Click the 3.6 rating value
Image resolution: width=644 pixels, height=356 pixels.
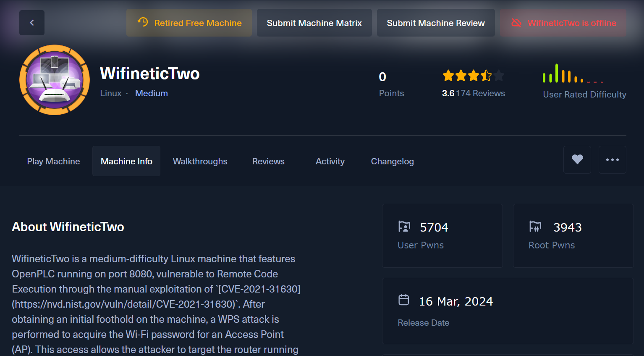coord(448,93)
